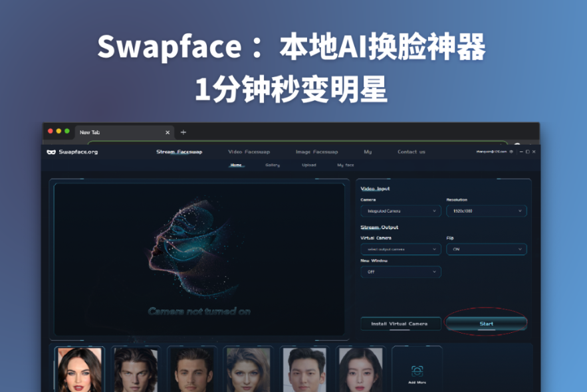Open a new browser tab with plus icon
This screenshot has height=392, width=587.
coord(183,132)
